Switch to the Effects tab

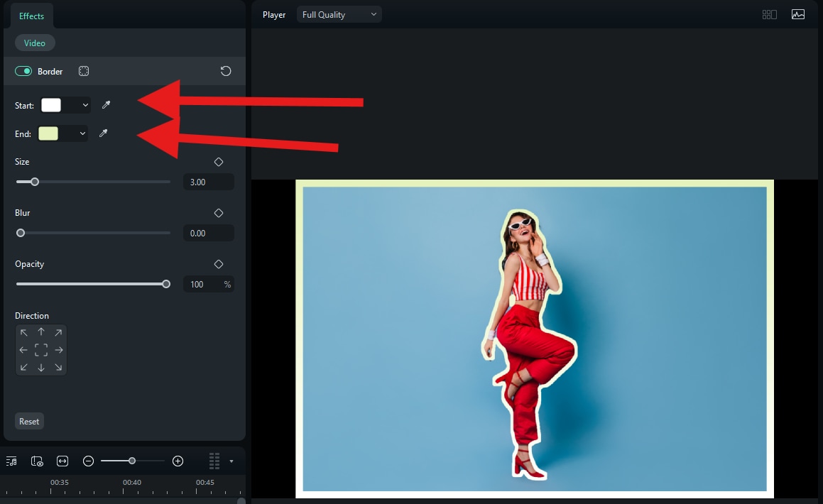tap(31, 16)
